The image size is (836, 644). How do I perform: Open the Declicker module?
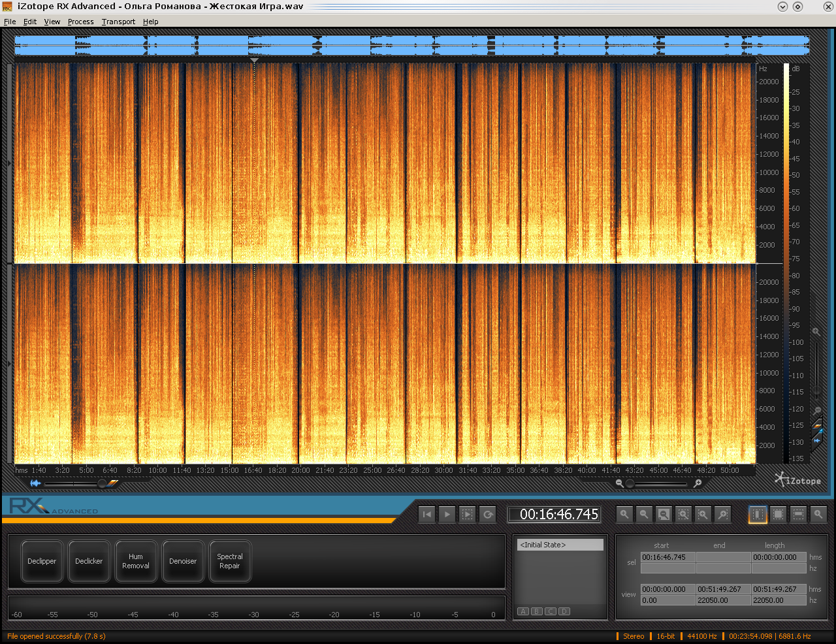pos(89,561)
